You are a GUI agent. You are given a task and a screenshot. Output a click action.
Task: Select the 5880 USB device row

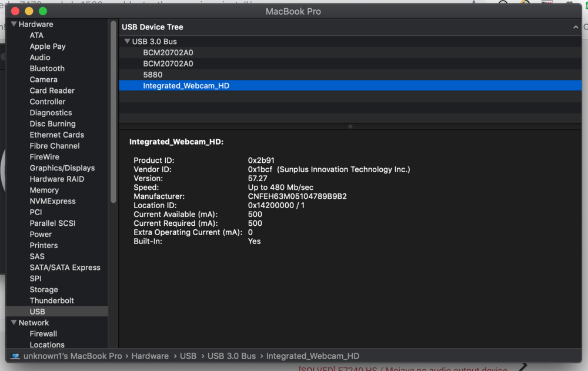point(153,75)
